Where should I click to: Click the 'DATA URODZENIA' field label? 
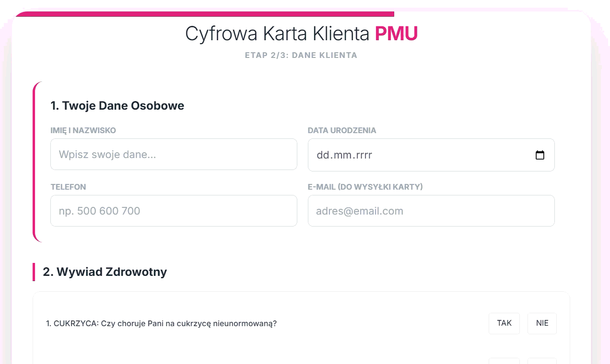coord(342,130)
